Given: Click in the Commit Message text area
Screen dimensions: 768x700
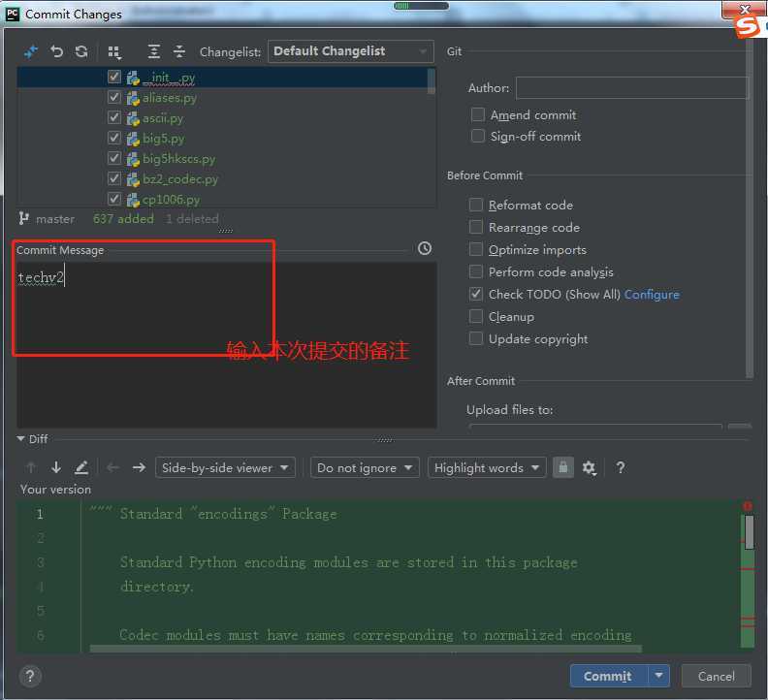Looking at the screenshot, I should [x=226, y=344].
